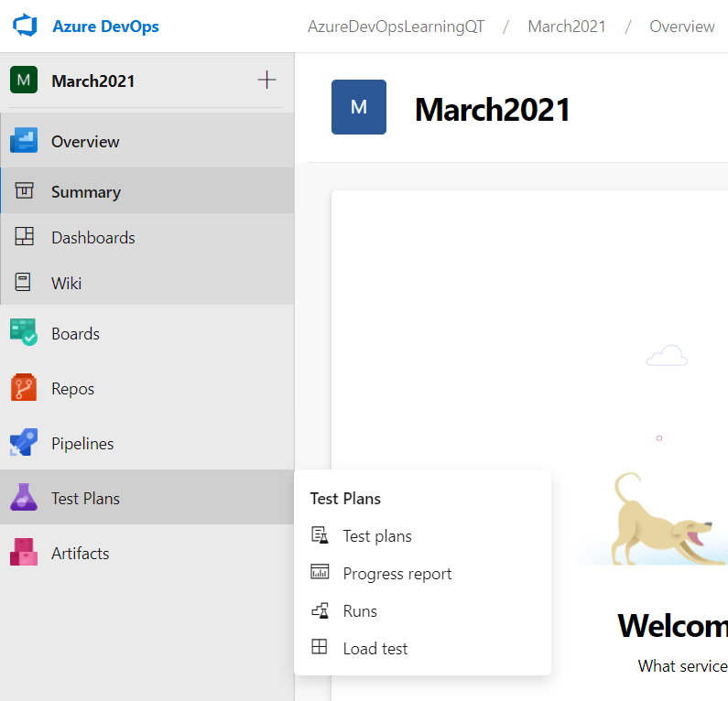Screen dimensions: 728x701
Task: Click the Summary icon
Action: tap(24, 190)
